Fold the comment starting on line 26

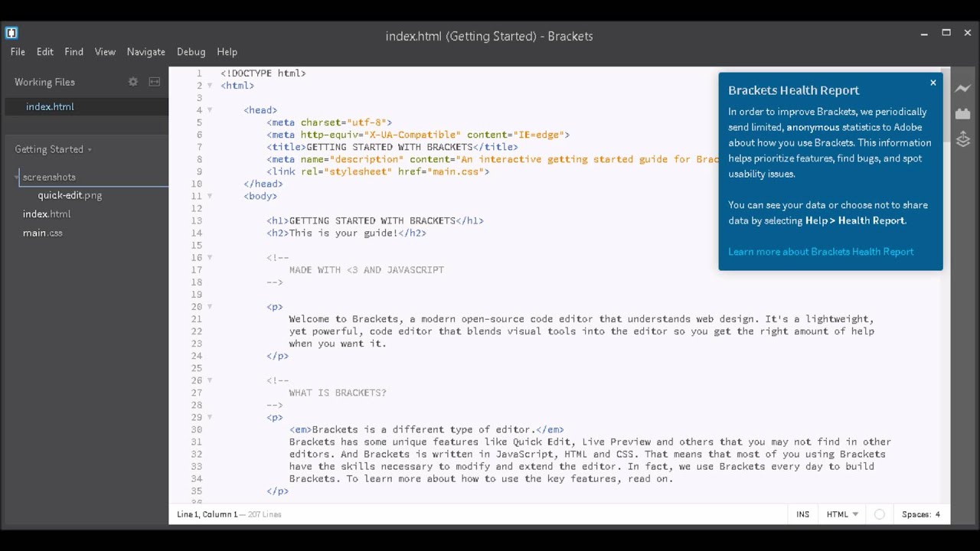(209, 380)
